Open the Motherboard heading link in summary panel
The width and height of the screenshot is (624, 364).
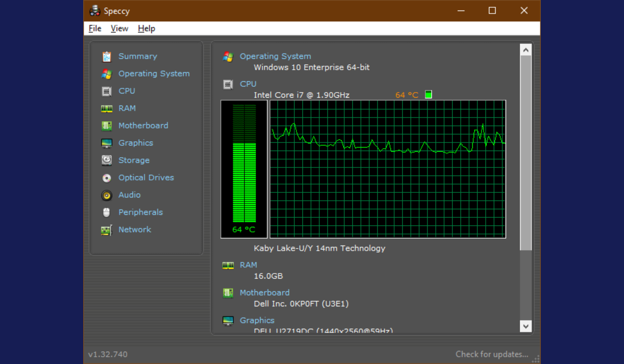[265, 292]
